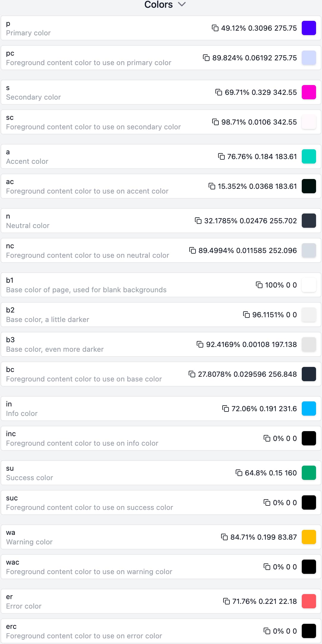Select the magenta secondary color swatch
322x644 pixels.
[x=309, y=92]
